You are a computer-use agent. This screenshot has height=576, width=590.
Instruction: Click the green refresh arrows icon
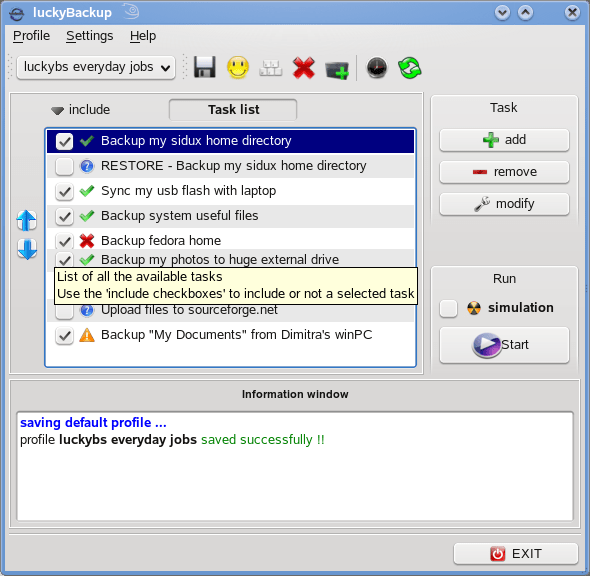[409, 68]
